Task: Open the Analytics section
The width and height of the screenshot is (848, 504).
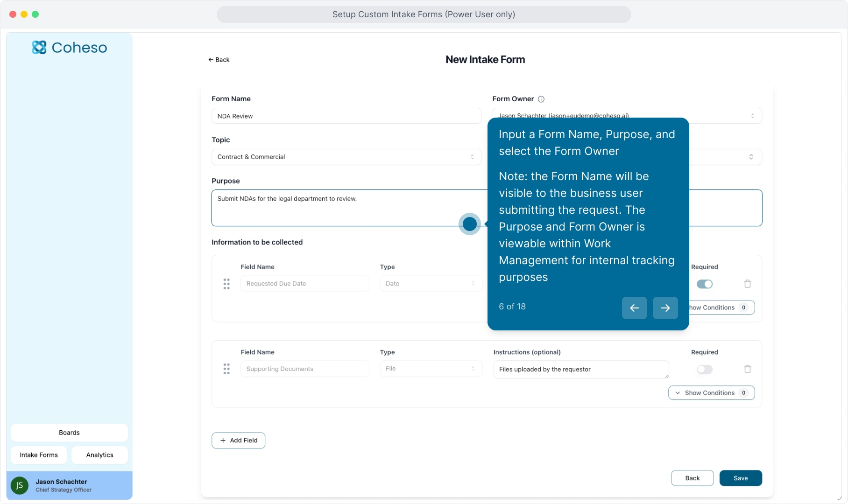Action: pos(99,455)
